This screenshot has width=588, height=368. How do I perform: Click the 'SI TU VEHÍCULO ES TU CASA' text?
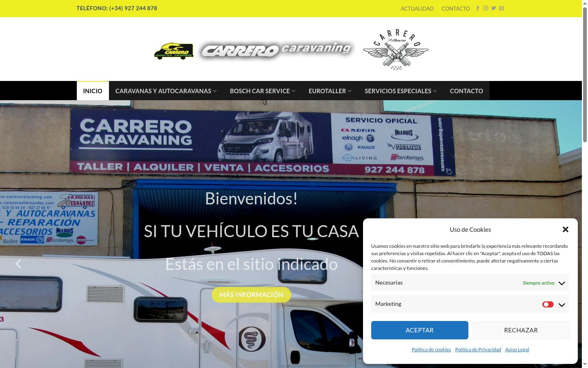point(251,231)
